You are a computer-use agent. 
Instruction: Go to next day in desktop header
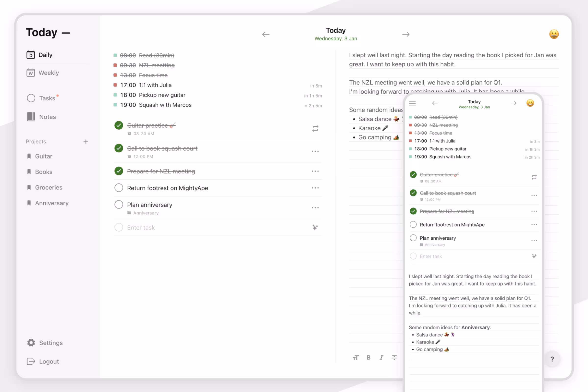coord(406,34)
